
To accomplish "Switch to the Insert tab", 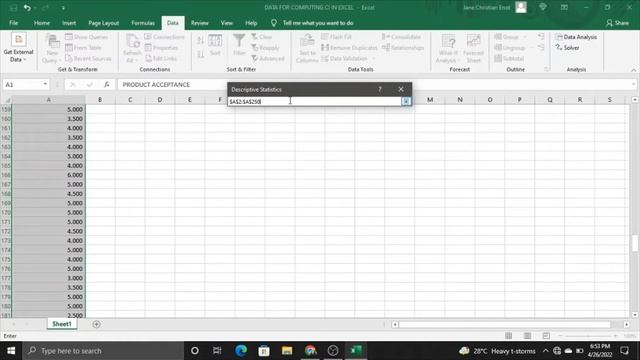I will (69, 23).
